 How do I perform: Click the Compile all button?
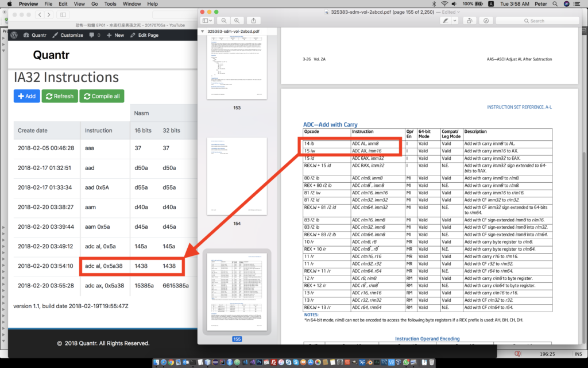tap(102, 96)
